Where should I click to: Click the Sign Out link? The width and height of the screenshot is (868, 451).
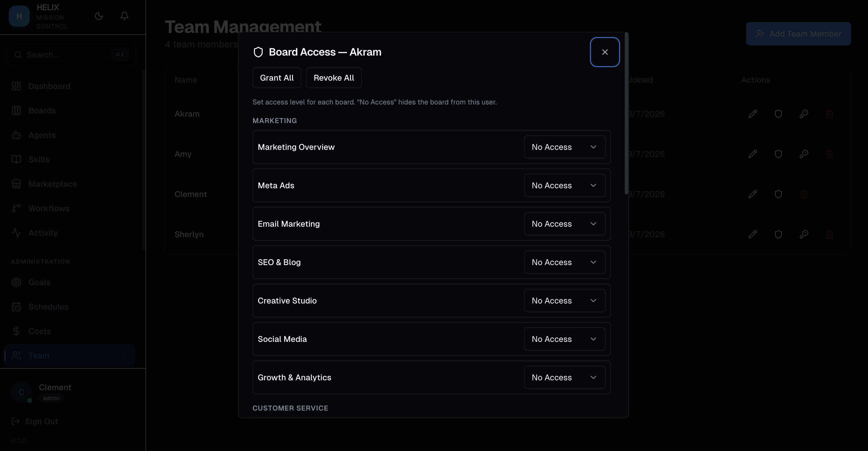35,421
